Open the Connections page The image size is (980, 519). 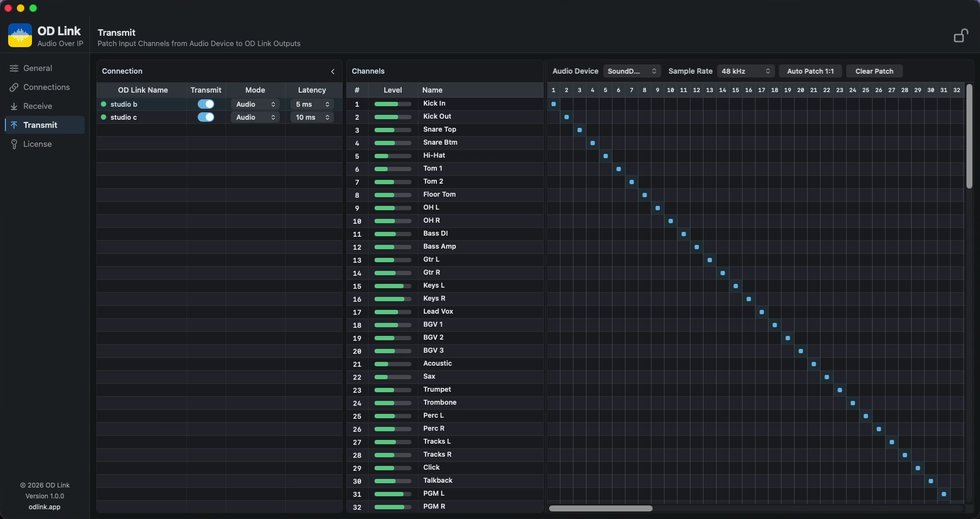[44, 87]
